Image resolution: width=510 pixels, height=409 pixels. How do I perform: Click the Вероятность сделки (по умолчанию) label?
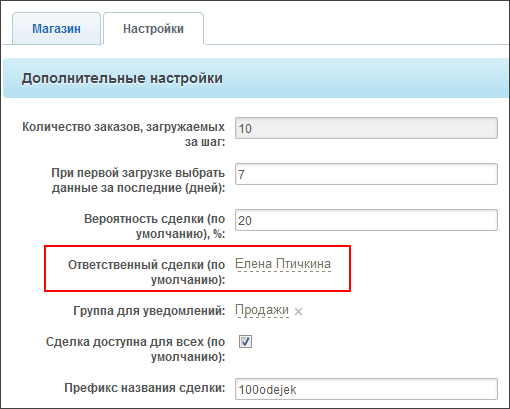154,226
